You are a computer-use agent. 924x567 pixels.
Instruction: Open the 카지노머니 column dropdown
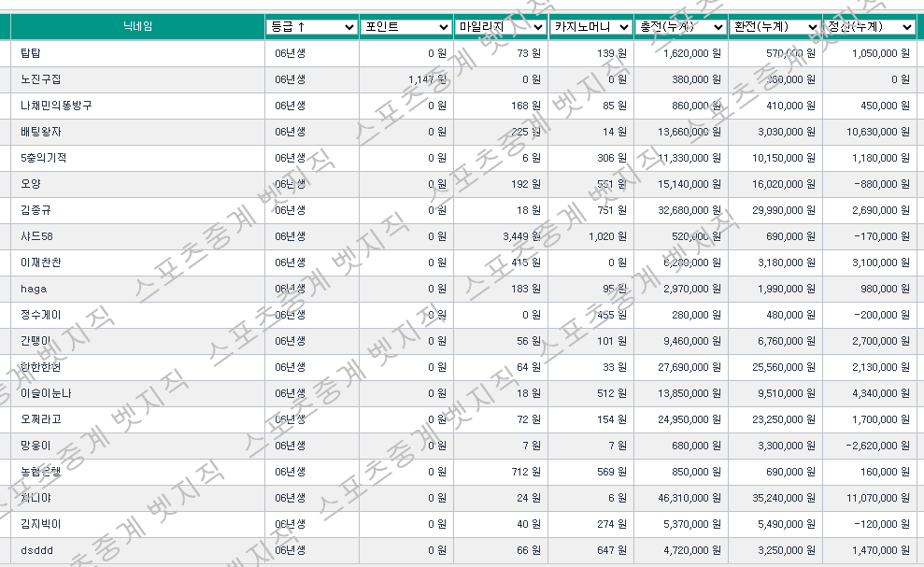tap(590, 27)
